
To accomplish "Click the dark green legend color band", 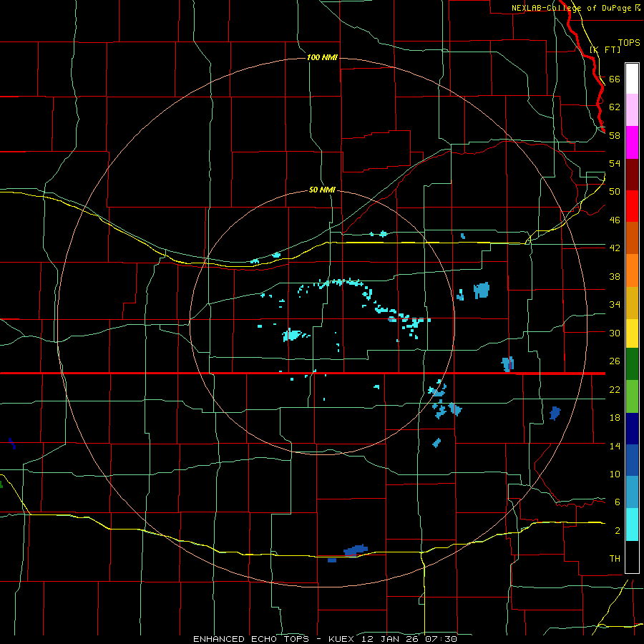I will tap(632, 364).
